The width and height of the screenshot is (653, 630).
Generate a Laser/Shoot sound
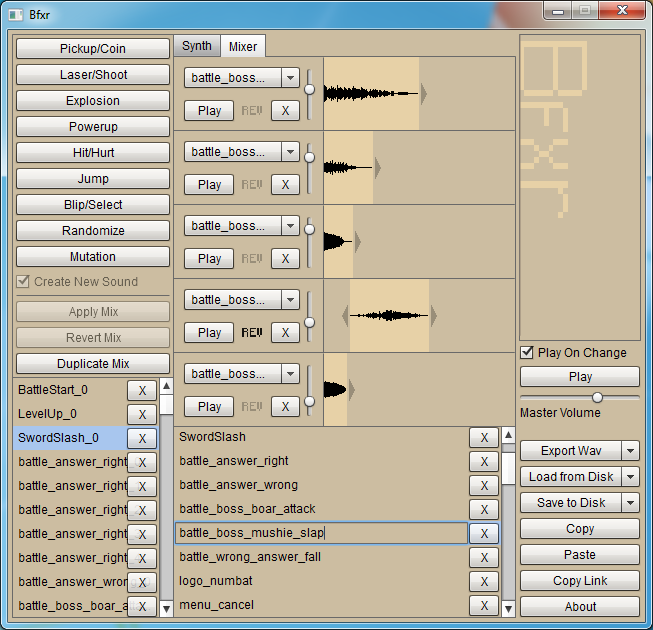[93, 75]
